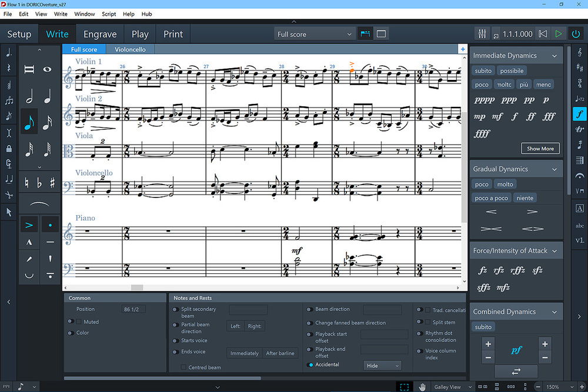Open the Key Signatures panel
Screen dimensions: 588x392
(580, 68)
